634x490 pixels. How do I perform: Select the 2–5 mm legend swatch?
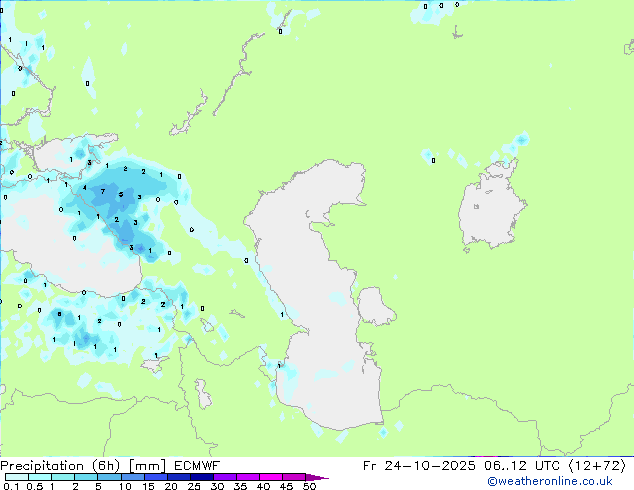coord(86,477)
